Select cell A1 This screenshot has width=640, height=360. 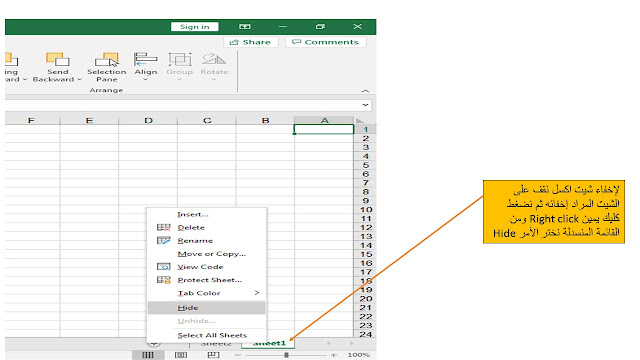(324, 129)
